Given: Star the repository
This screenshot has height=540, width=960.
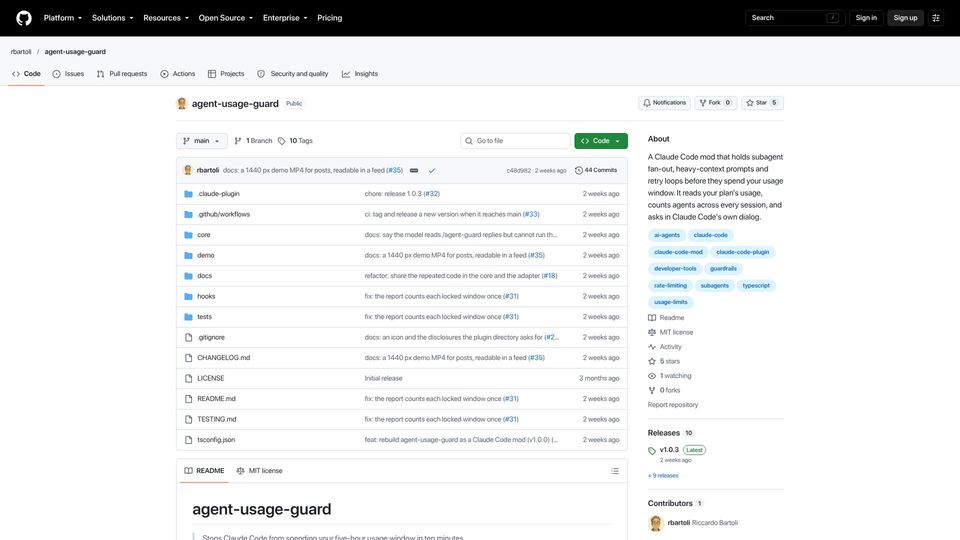Looking at the screenshot, I should 762,103.
